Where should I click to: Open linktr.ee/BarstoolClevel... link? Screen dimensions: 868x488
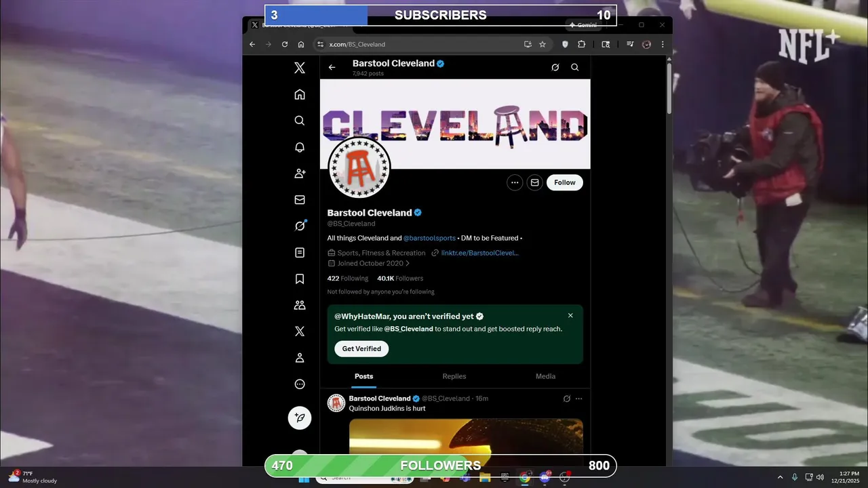tap(479, 253)
